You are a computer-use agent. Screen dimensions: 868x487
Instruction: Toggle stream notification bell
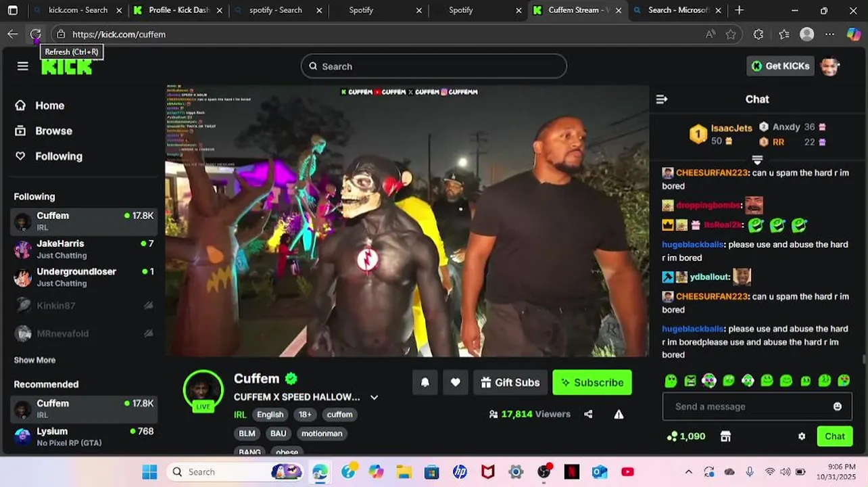pyautogui.click(x=425, y=382)
